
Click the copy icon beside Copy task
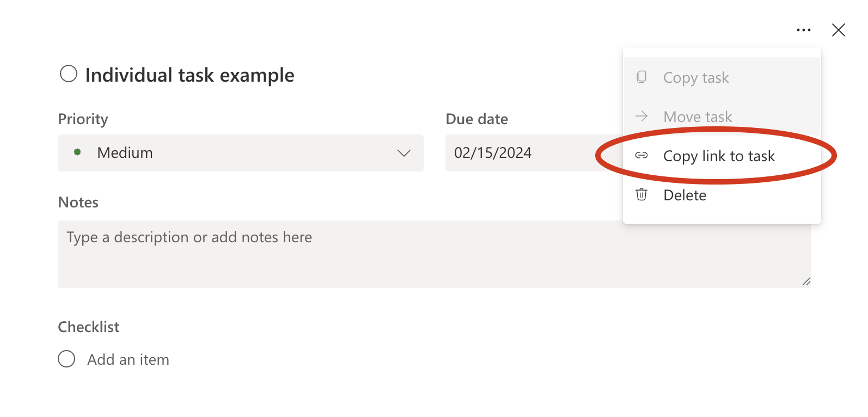pyautogui.click(x=642, y=77)
